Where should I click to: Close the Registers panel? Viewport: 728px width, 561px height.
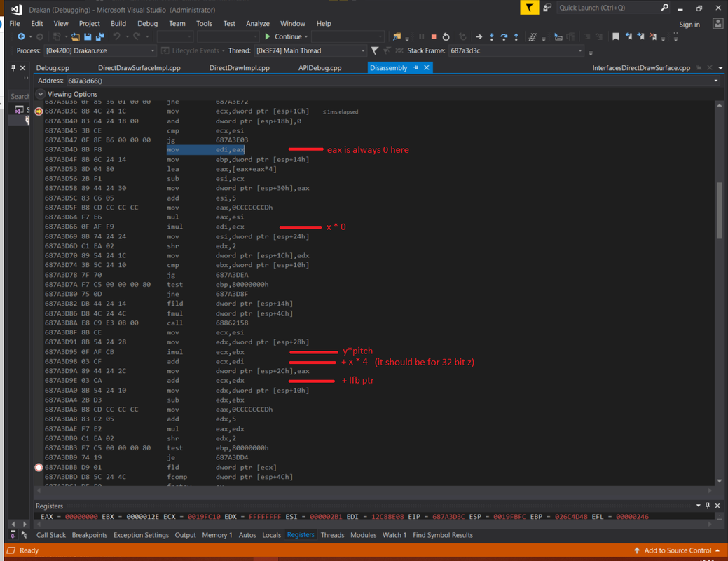tap(717, 506)
